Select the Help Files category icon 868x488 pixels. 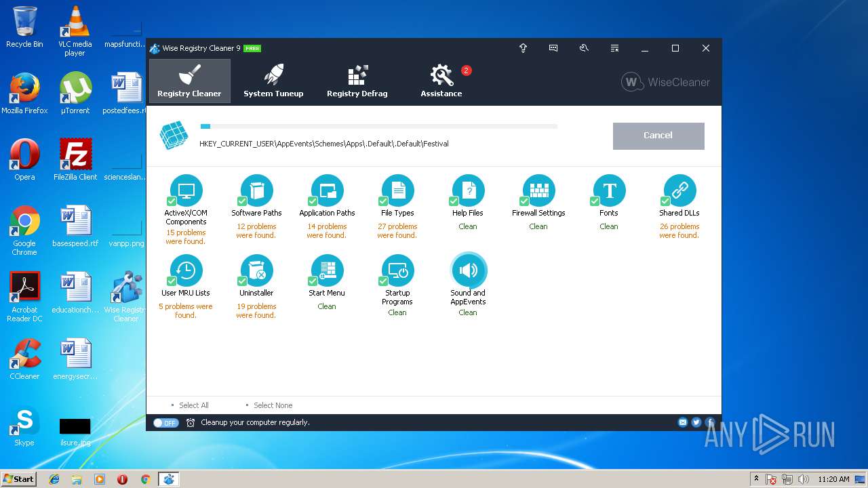click(468, 190)
